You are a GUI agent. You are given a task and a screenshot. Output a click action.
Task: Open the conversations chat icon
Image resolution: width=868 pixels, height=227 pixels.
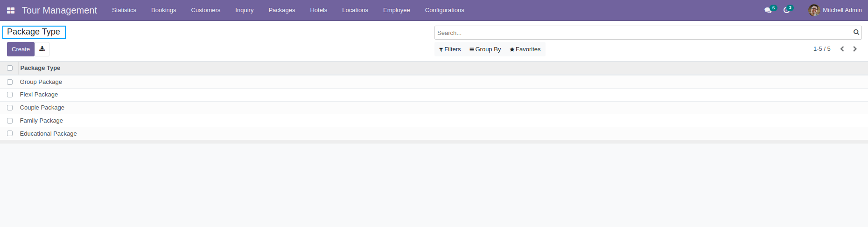(768, 10)
